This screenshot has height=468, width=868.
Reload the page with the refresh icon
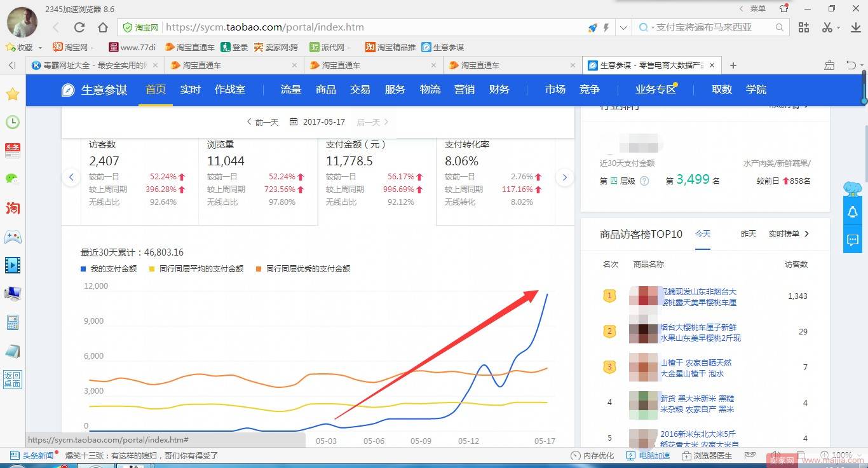(79, 27)
